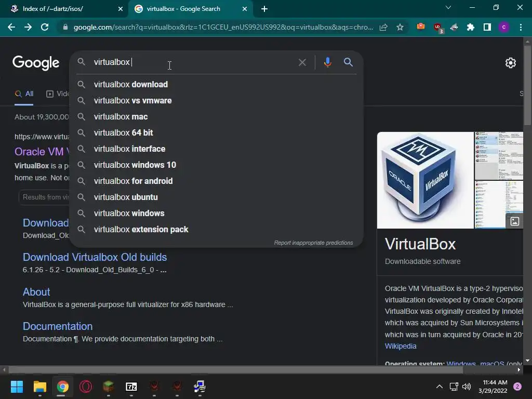532x399 pixels.
Task: Open Download Virtualbox Old builds link
Action: (x=95, y=257)
